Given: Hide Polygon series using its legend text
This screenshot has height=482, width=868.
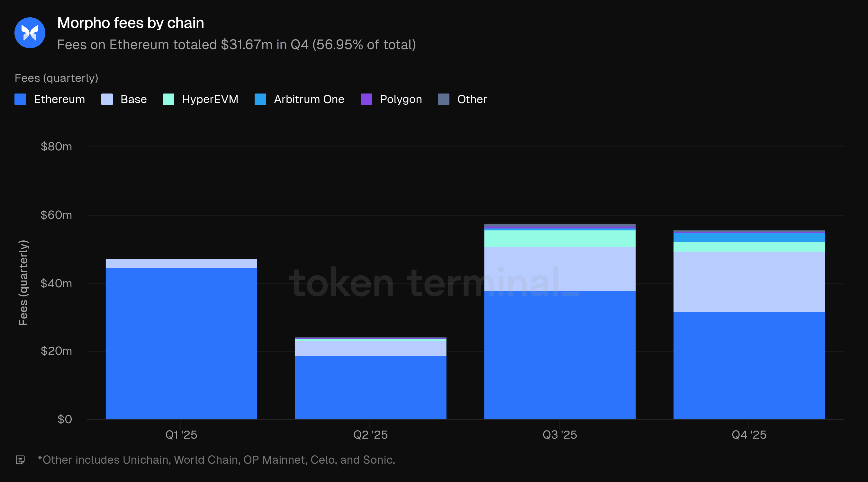Looking at the screenshot, I should [x=401, y=99].
